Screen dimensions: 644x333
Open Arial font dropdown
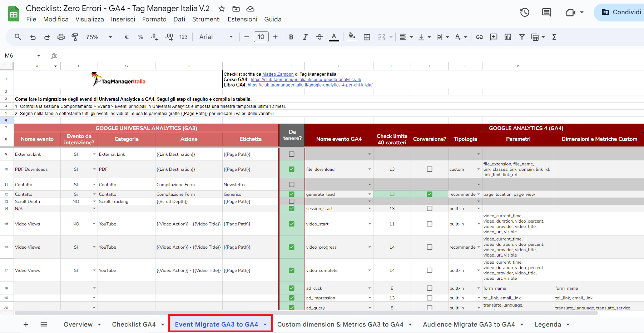(x=216, y=37)
